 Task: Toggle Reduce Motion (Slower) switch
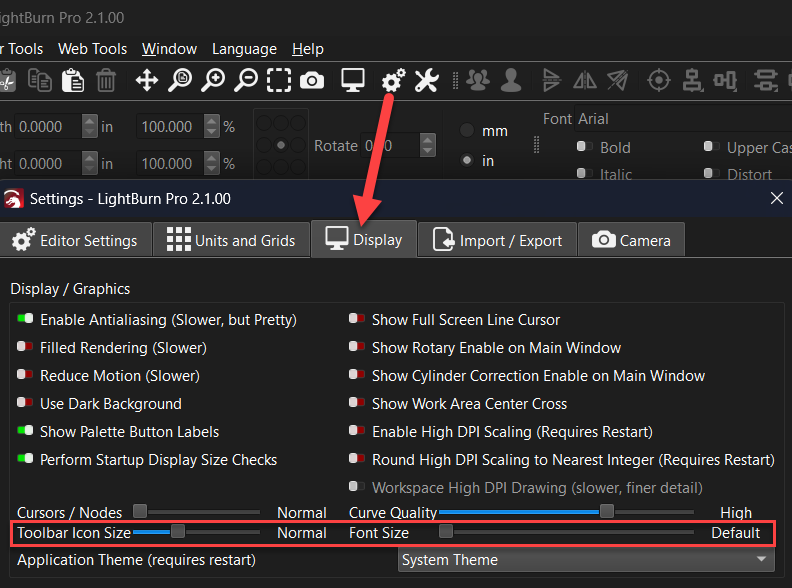25,374
